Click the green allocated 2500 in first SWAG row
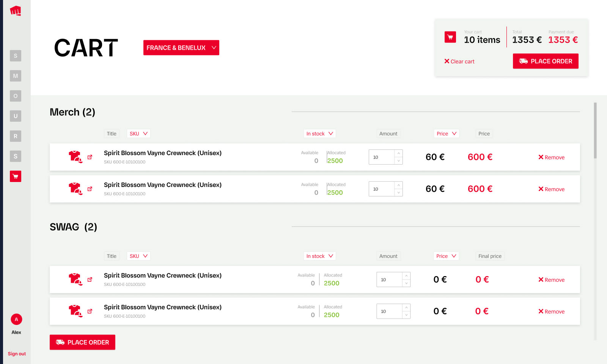 tap(332, 283)
